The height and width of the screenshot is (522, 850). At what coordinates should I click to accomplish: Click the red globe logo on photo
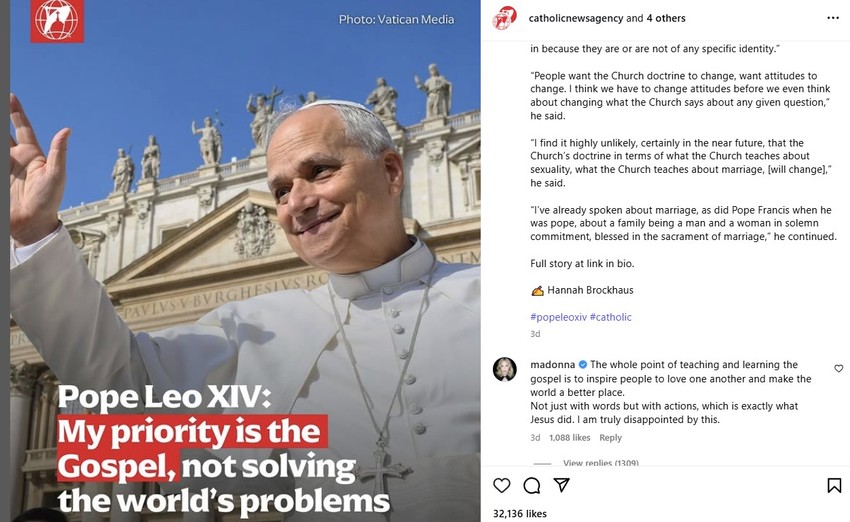[x=57, y=21]
